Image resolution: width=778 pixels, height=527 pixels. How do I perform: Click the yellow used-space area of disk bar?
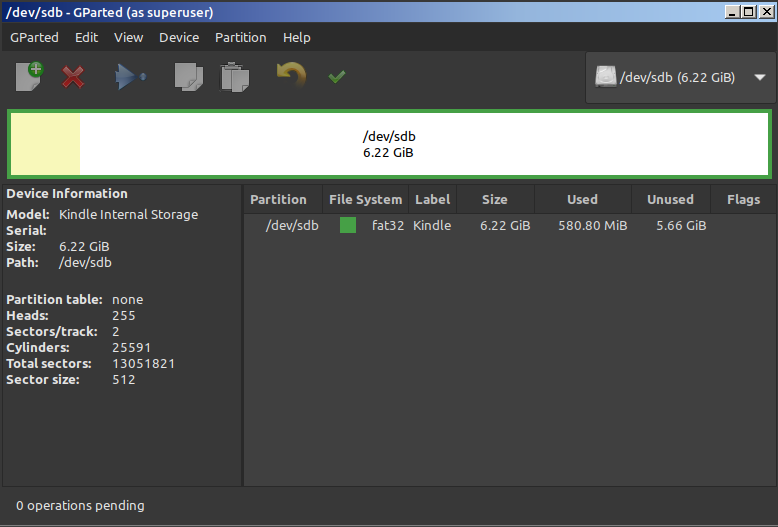[x=45, y=144]
